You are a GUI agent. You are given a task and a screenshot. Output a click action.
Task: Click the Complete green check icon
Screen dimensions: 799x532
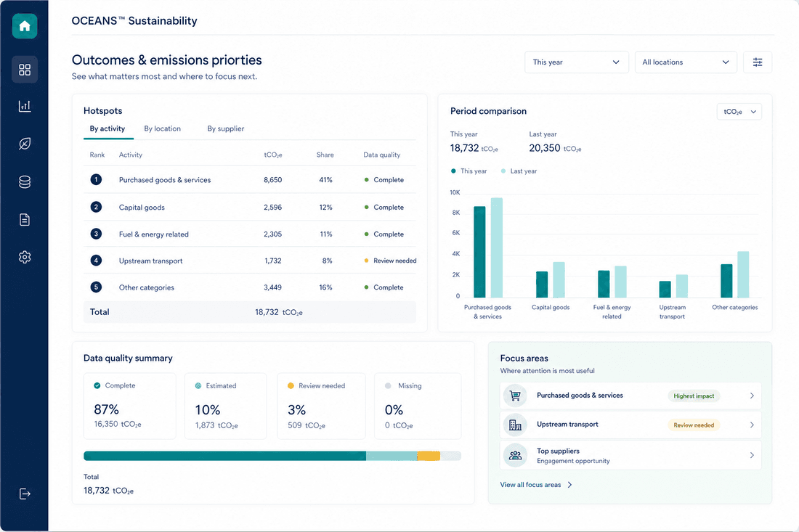(x=97, y=385)
